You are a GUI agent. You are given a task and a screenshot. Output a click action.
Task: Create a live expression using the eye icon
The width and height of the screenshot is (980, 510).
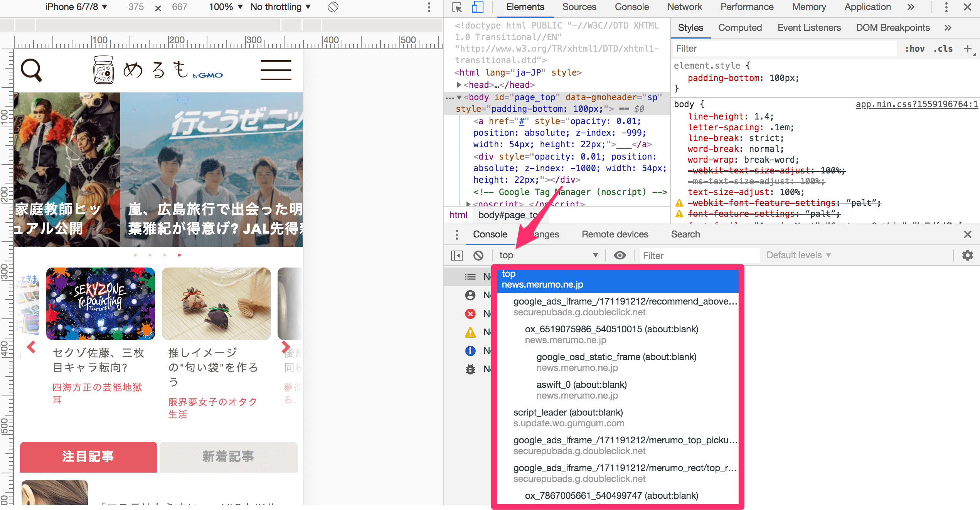[x=620, y=255]
